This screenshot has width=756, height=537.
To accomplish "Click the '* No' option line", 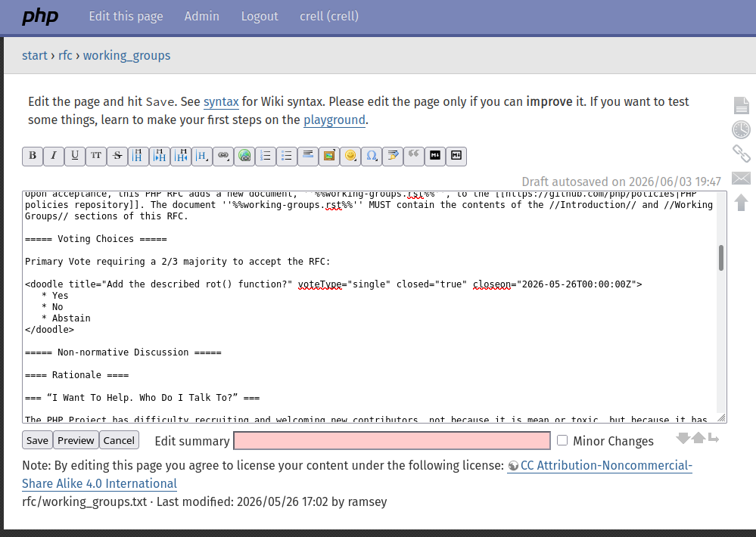I will [52, 307].
